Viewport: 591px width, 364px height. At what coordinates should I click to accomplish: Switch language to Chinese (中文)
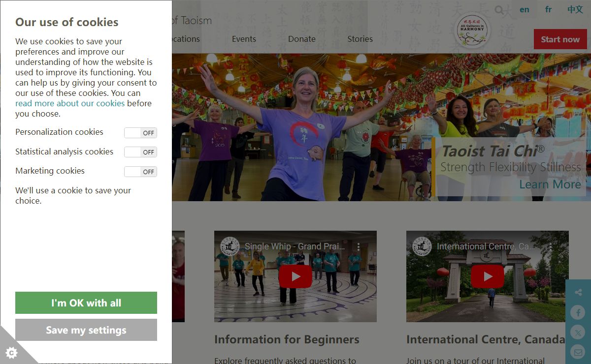click(x=575, y=10)
